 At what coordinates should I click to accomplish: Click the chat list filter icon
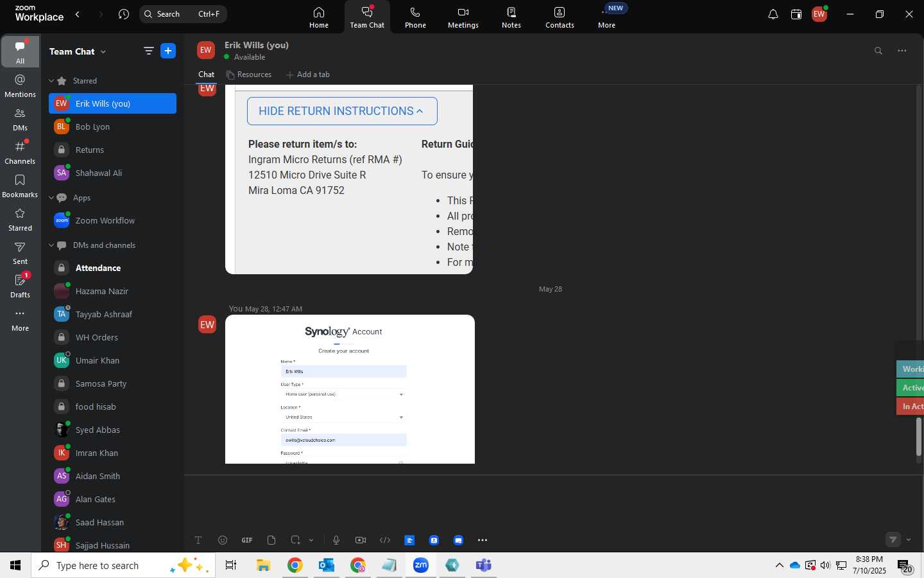[x=148, y=51]
